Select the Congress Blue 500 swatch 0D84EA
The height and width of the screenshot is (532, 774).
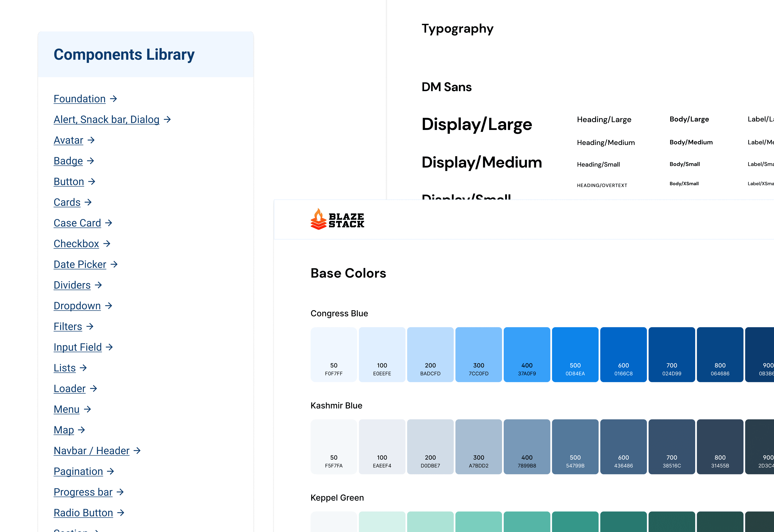point(575,354)
